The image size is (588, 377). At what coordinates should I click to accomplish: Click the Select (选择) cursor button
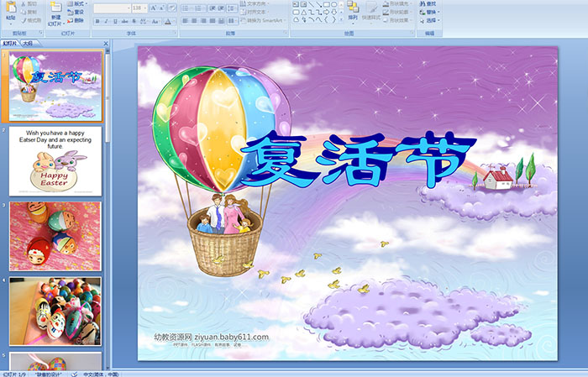[x=428, y=20]
